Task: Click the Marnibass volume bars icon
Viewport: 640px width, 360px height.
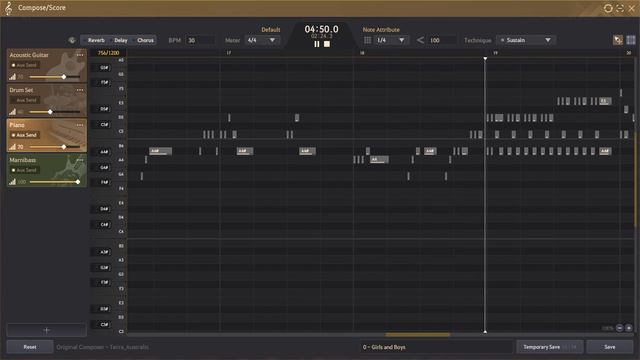Action: (x=13, y=182)
